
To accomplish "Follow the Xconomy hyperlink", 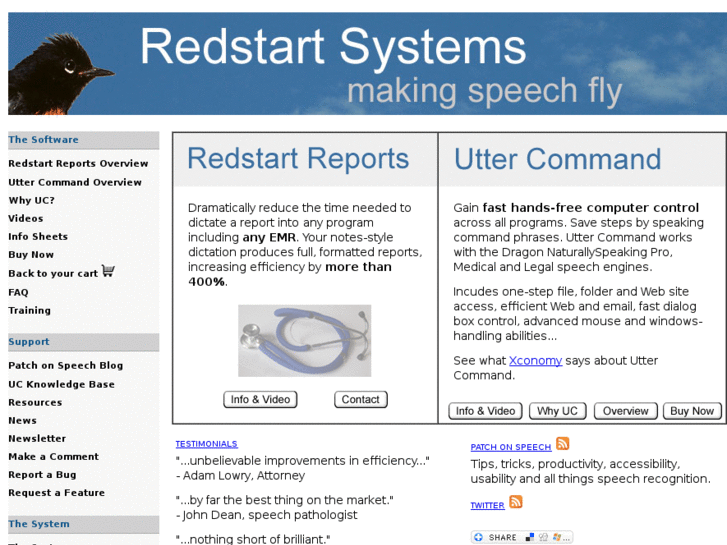I will [x=536, y=360].
